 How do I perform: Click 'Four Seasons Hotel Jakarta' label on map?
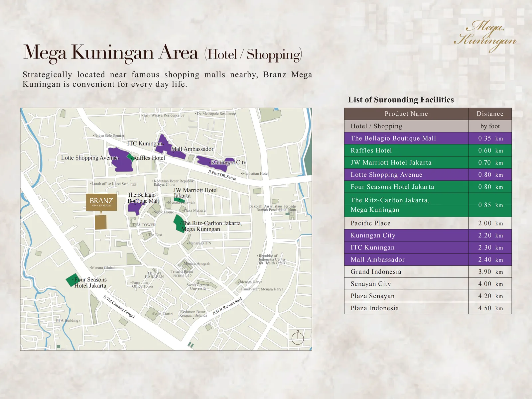click(90, 283)
